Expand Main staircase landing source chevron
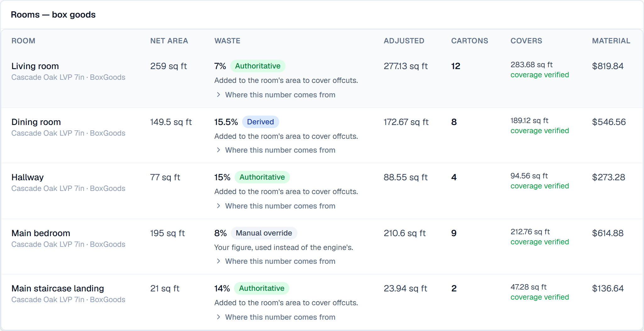This screenshot has width=644, height=331. click(x=218, y=317)
